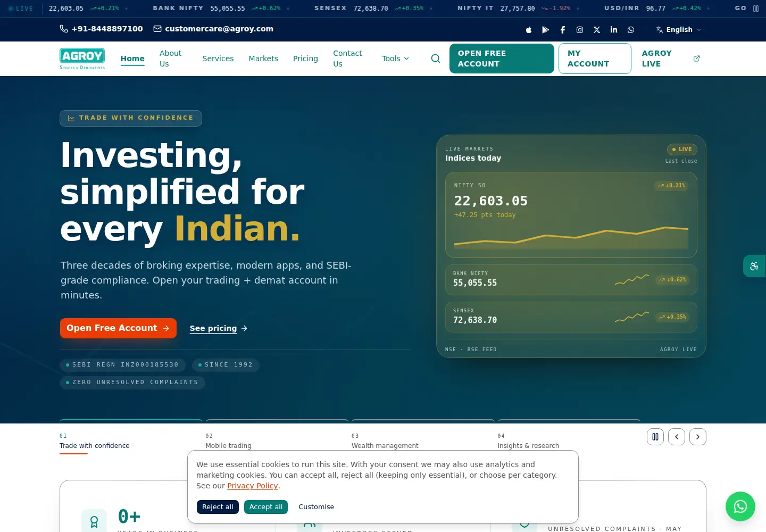Click the MY ACCOUNT button

pyautogui.click(x=595, y=59)
